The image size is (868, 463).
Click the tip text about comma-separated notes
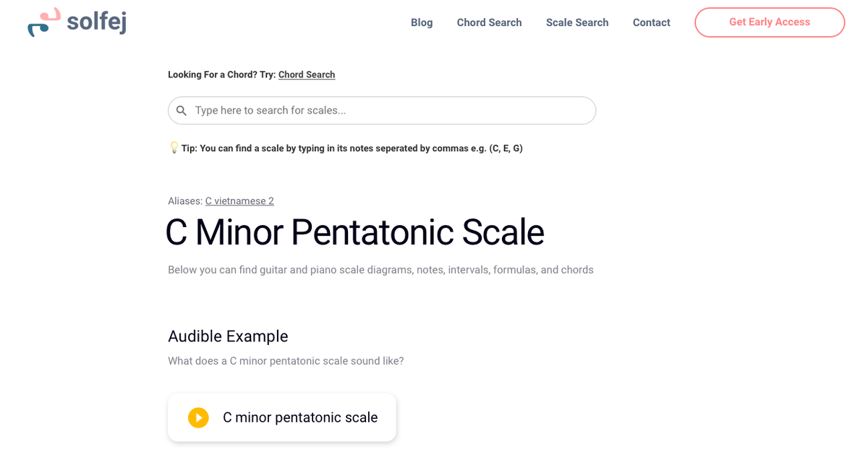(x=352, y=148)
